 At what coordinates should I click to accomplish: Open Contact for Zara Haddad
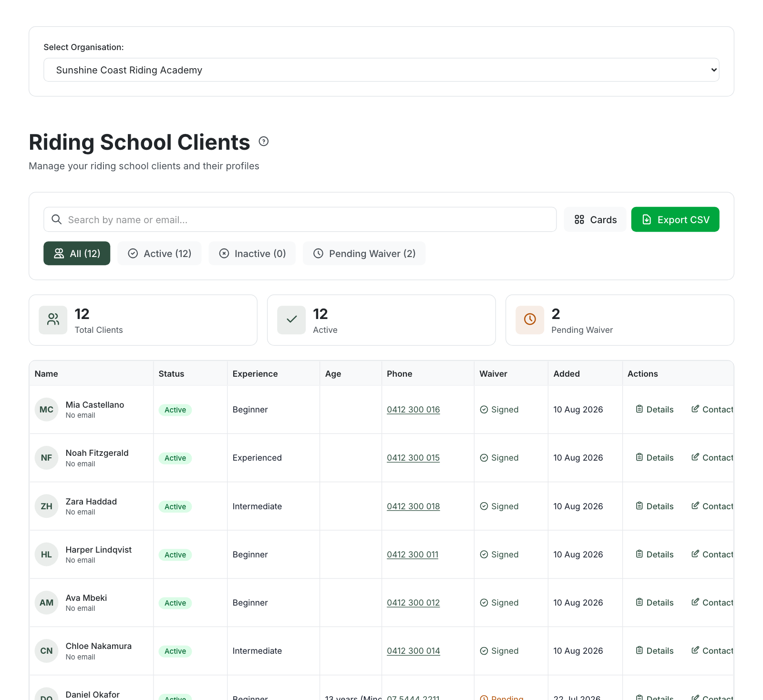click(x=712, y=506)
